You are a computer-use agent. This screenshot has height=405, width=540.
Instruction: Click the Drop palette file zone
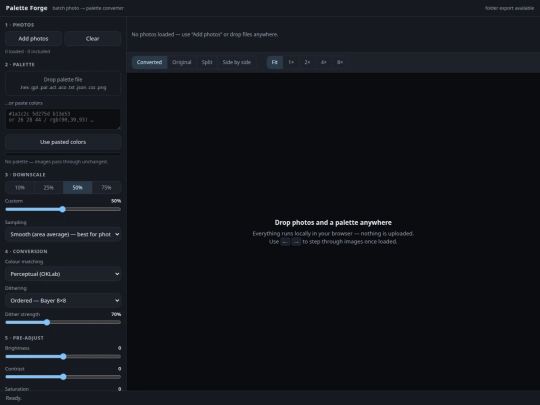coord(63,83)
